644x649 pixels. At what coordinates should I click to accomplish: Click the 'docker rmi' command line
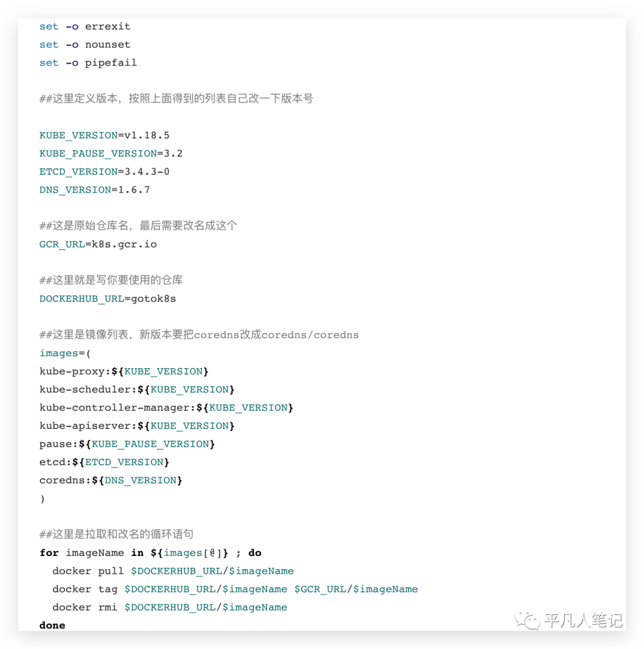coord(170,608)
